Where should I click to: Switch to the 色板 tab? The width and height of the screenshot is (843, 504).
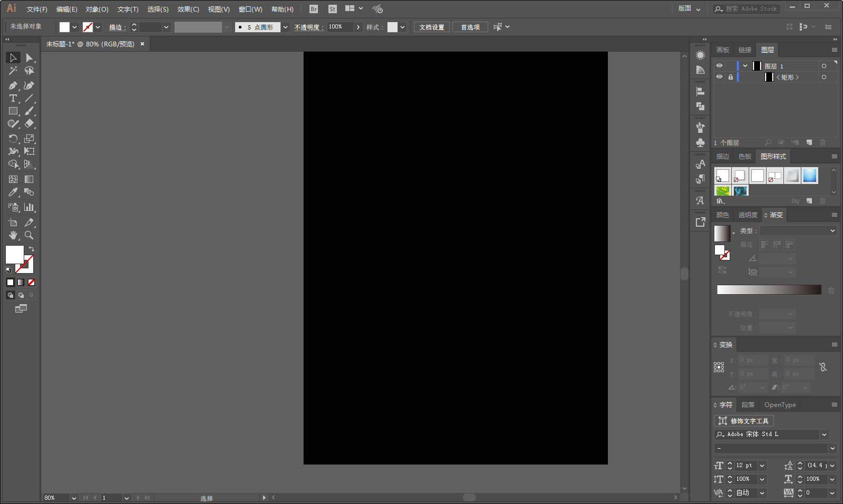click(x=745, y=157)
